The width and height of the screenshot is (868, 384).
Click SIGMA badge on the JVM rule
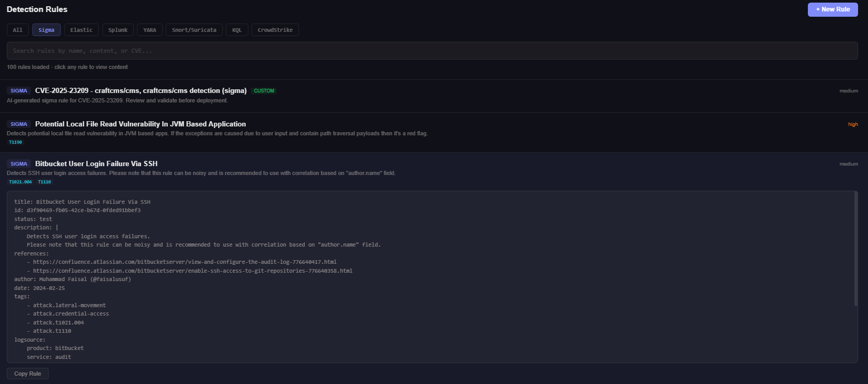point(19,124)
